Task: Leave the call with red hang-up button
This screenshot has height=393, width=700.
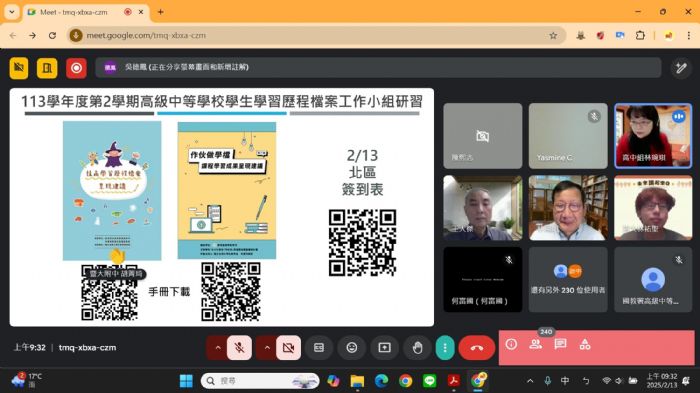Action: click(x=477, y=347)
